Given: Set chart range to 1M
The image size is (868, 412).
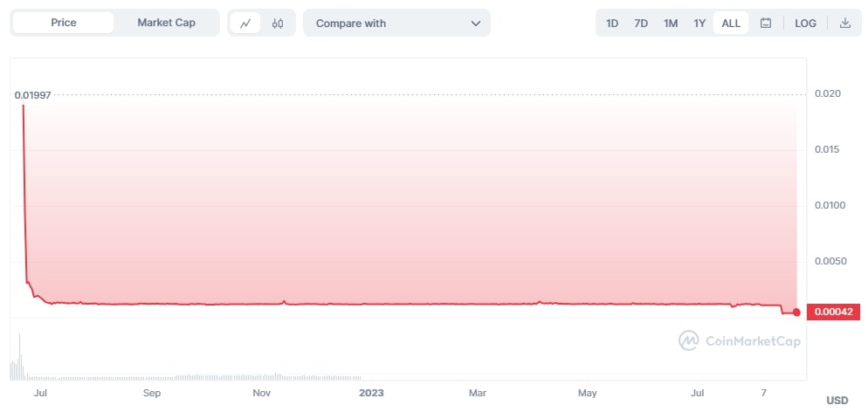Looking at the screenshot, I should [671, 24].
